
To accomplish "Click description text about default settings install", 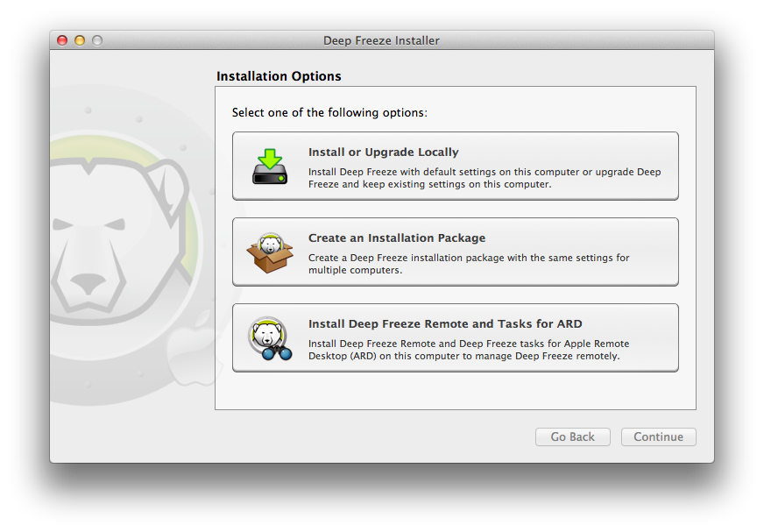I will pyautogui.click(x=485, y=178).
